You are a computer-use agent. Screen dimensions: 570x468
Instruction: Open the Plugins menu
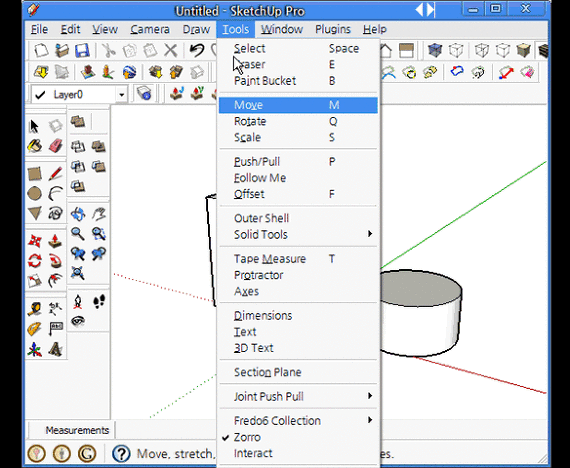click(x=333, y=29)
